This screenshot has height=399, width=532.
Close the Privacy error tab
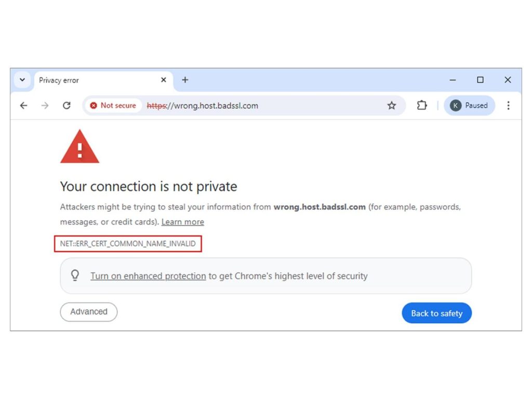click(164, 79)
